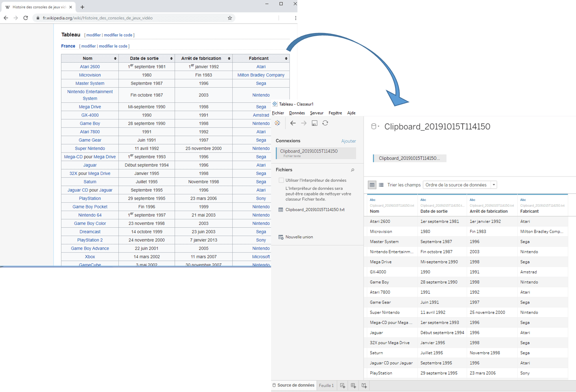Click Tableau toolbar forward arrow
The height and width of the screenshot is (392, 576).
tap(304, 123)
